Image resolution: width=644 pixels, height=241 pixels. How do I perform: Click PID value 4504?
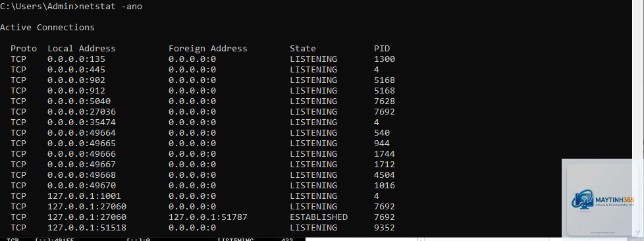385,175
